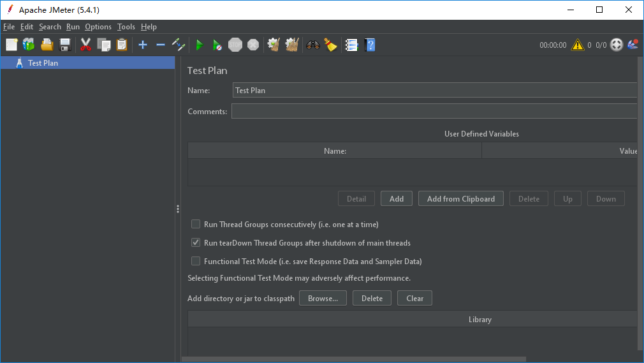
Task: Start test with no pauses icon
Action: (x=217, y=45)
